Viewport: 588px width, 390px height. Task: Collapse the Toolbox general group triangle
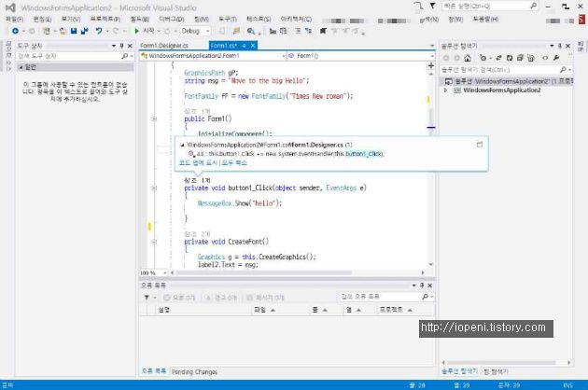pyautogui.click(x=21, y=67)
